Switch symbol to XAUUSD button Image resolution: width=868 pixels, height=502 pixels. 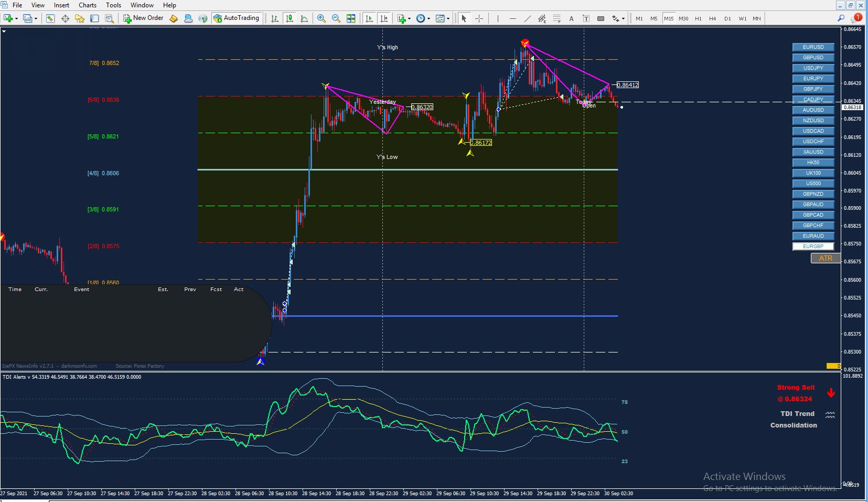pyautogui.click(x=813, y=152)
